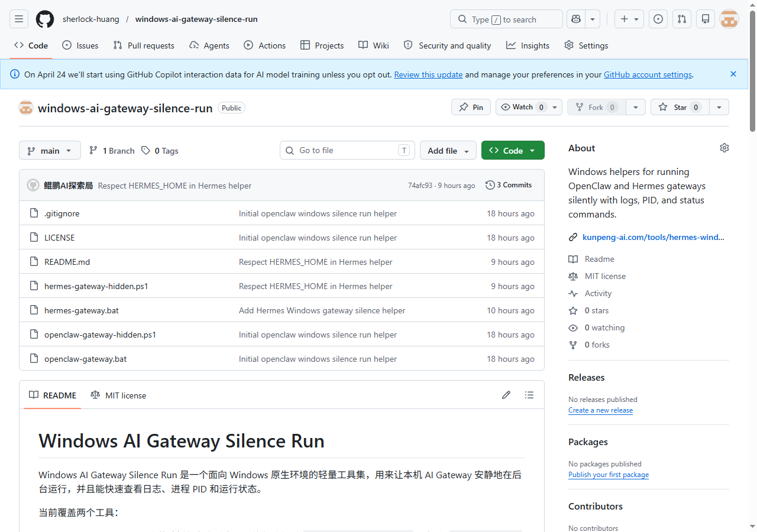The image size is (757, 532).
Task: Open the green Code clone dropdown
Action: coord(513,150)
